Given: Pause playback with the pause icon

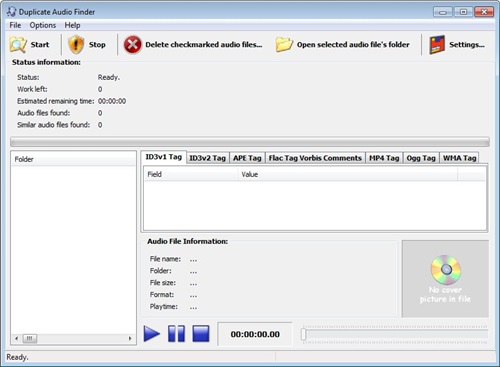Looking at the screenshot, I should click(x=176, y=334).
